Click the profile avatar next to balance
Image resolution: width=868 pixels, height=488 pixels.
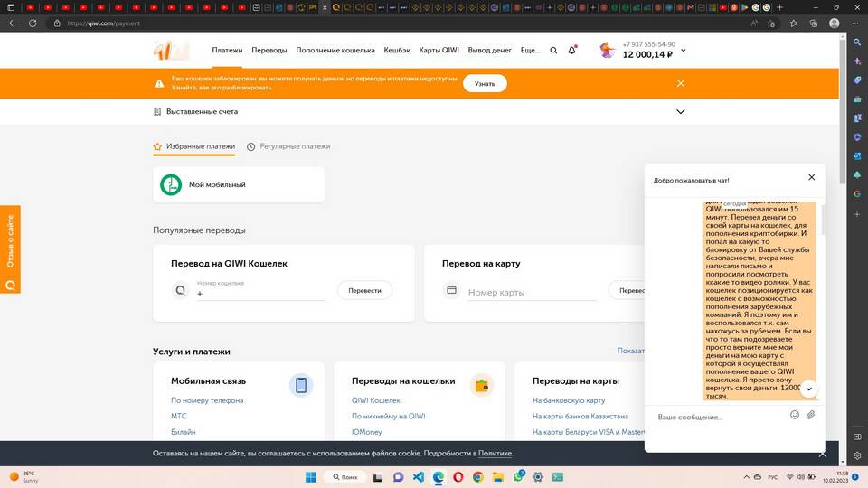608,51
